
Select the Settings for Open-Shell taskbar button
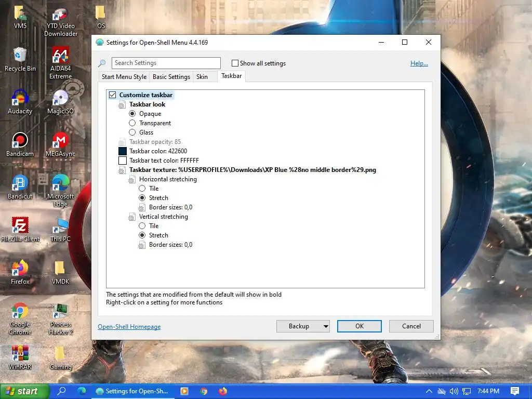tap(133, 391)
